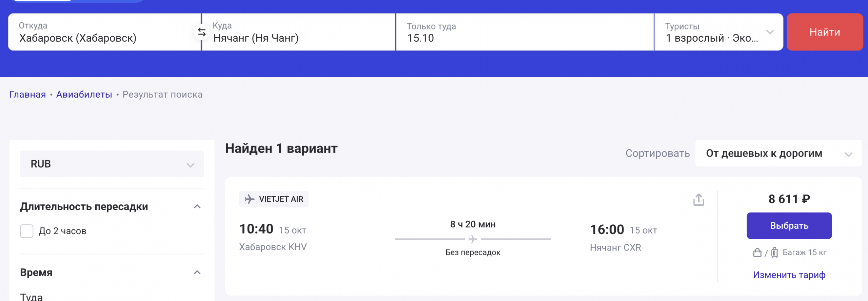The height and width of the screenshot is (301, 868).
Task: Swap origin and destination cities icon
Action: click(202, 32)
